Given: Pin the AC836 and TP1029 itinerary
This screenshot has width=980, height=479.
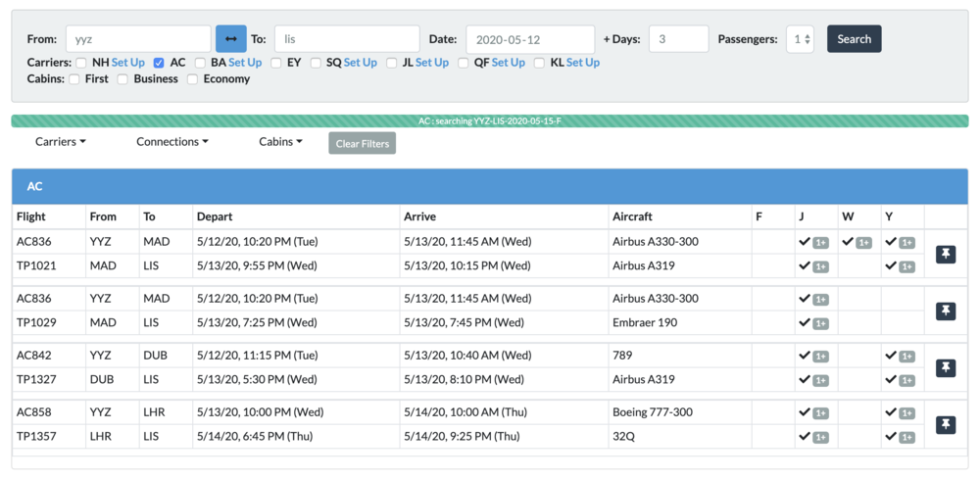Looking at the screenshot, I should (x=945, y=311).
